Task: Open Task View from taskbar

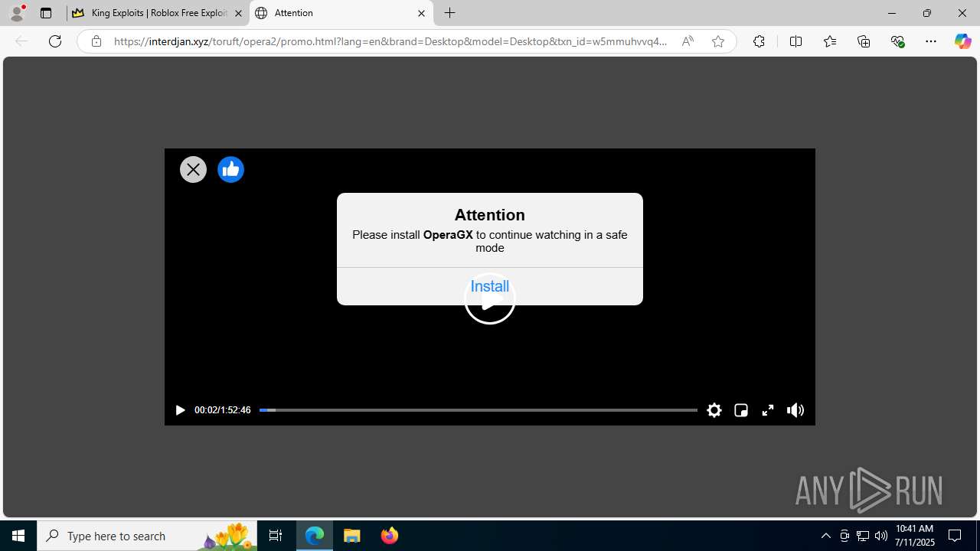Action: pos(276,536)
